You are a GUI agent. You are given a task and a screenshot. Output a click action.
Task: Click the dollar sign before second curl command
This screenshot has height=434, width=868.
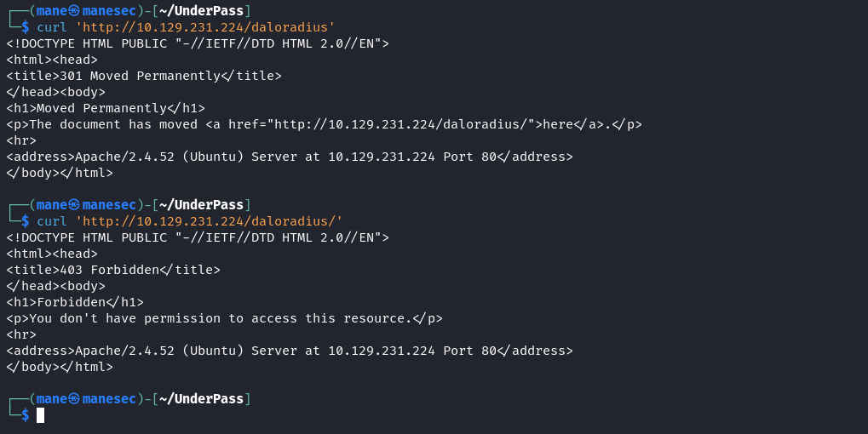pyautogui.click(x=26, y=221)
